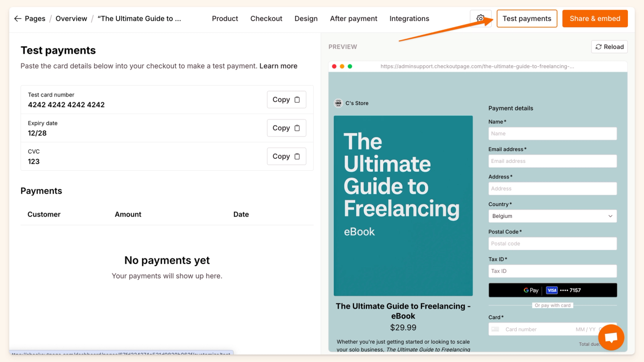Image resolution: width=644 pixels, height=362 pixels.
Task: Go to the Pages breadcrumb
Action: coord(35,18)
